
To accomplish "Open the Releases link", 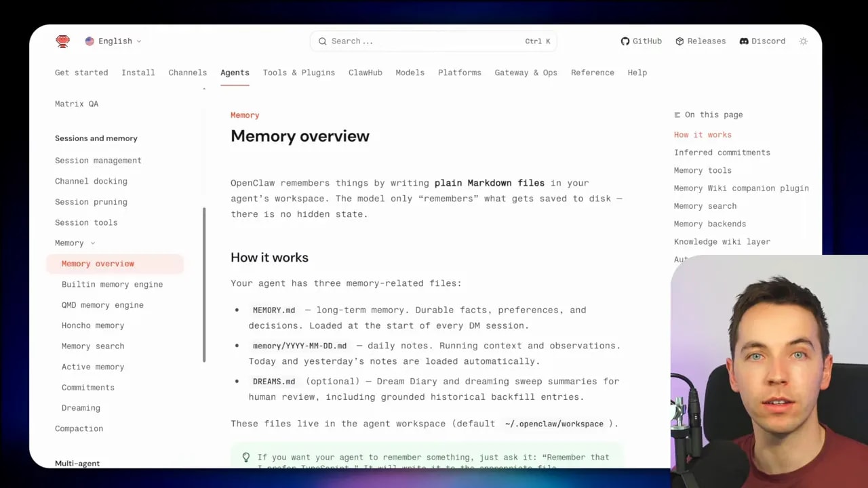I will pos(701,41).
